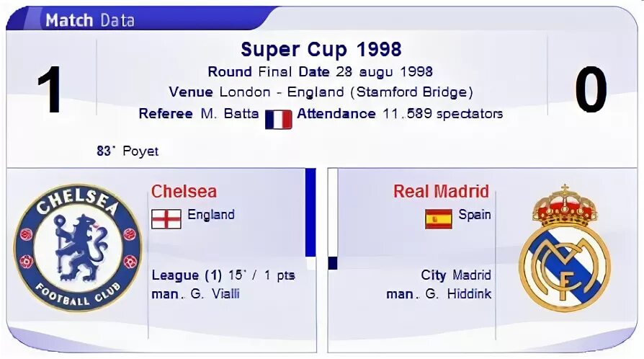The image size is (644, 359).
Task: Click the 83' Poyet goal entry
Action: tap(128, 151)
